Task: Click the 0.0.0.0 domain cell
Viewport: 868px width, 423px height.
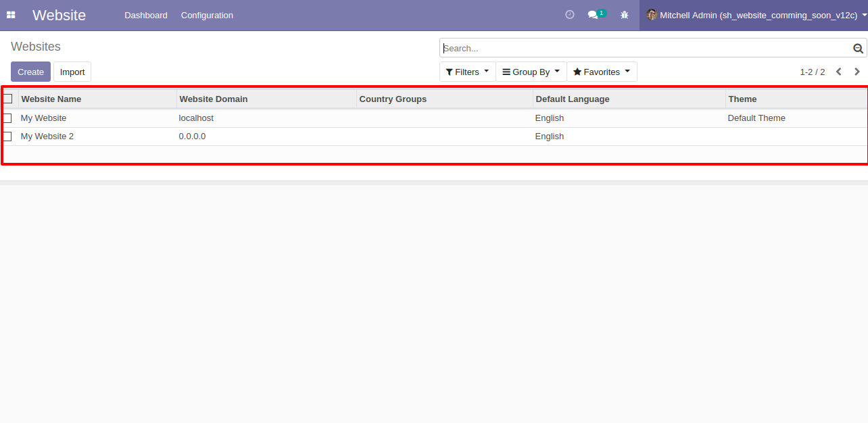Action: [x=266, y=136]
